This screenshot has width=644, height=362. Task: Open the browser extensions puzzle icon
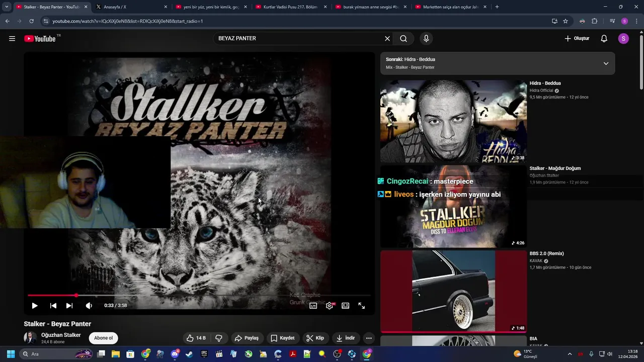click(x=594, y=21)
